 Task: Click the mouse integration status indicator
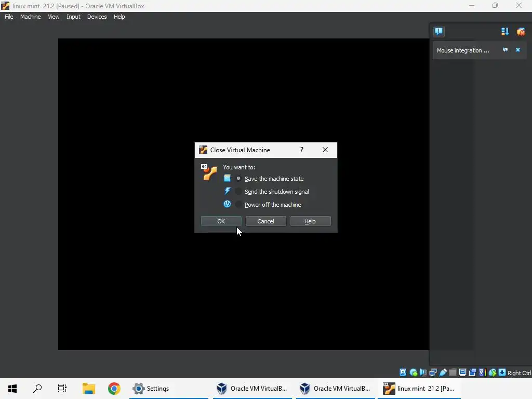tap(493, 373)
